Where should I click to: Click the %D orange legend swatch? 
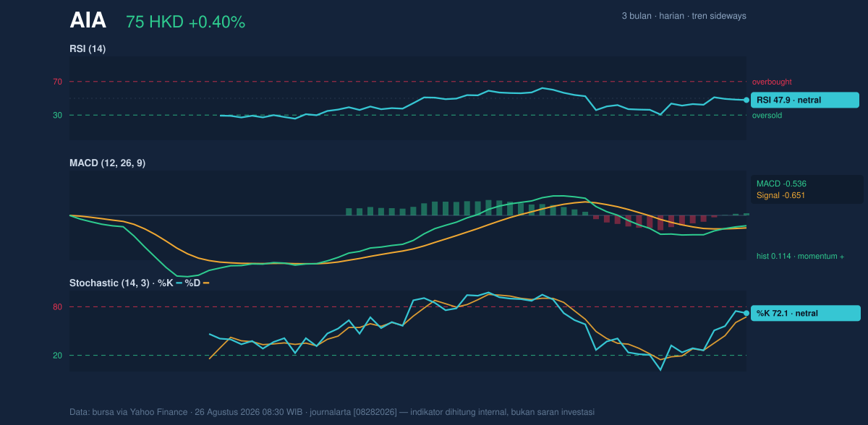click(206, 283)
